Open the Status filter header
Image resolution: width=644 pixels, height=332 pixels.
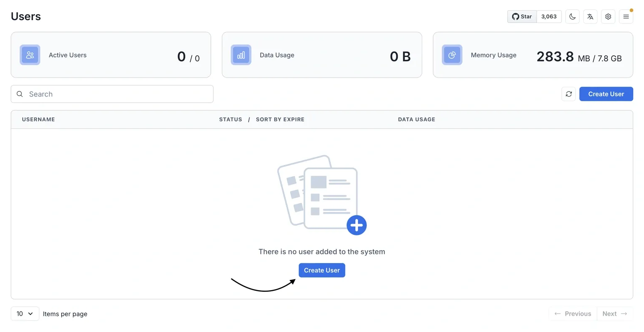[231, 120]
